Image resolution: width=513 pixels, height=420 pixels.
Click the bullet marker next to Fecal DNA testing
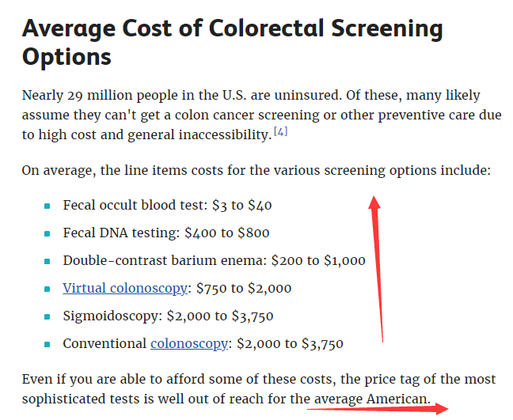47,233
